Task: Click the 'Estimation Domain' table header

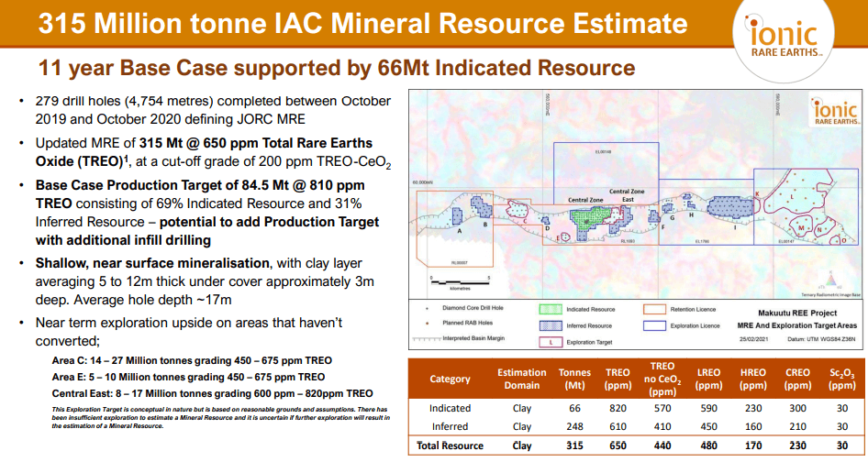Action: pos(521,379)
